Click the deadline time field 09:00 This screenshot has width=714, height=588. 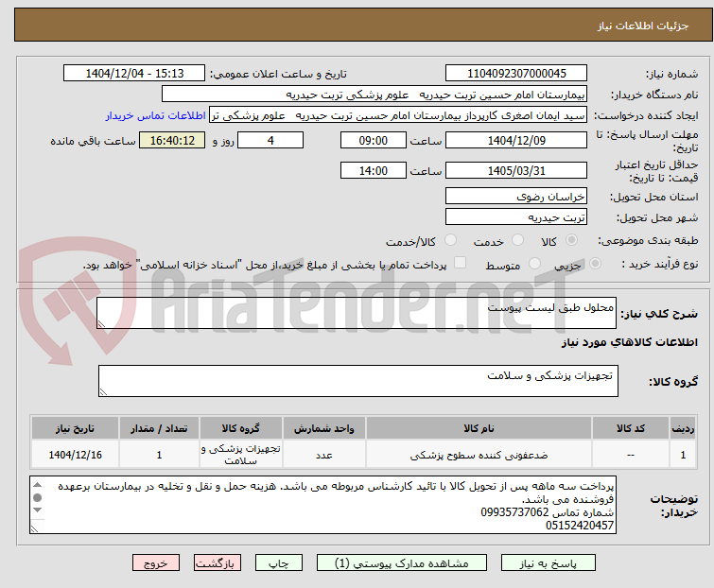click(x=374, y=140)
